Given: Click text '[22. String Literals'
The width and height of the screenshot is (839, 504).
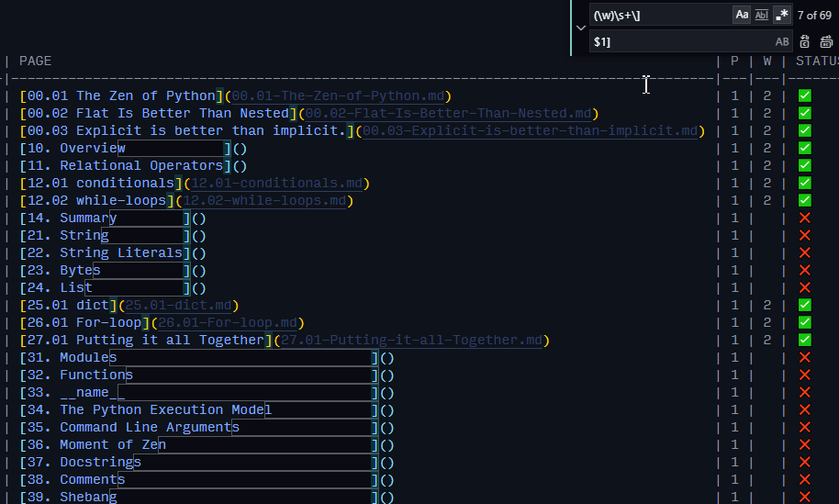Looking at the screenshot, I should 101,253.
